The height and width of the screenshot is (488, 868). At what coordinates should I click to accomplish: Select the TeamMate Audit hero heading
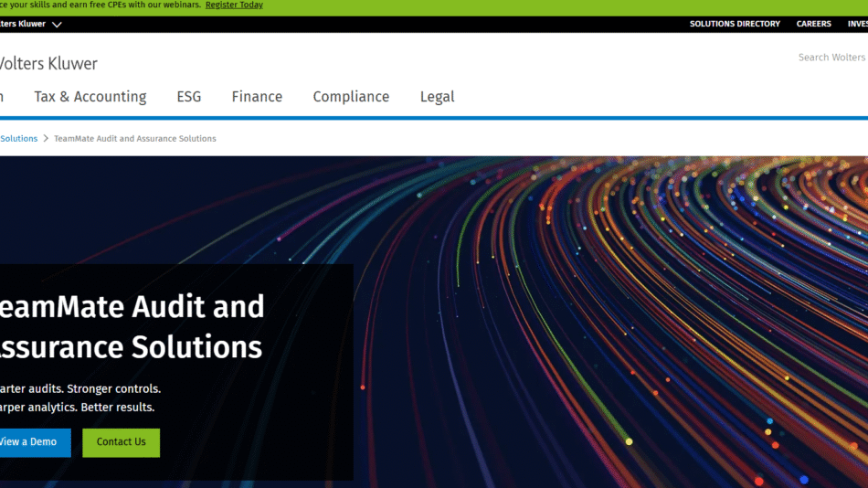click(x=132, y=327)
